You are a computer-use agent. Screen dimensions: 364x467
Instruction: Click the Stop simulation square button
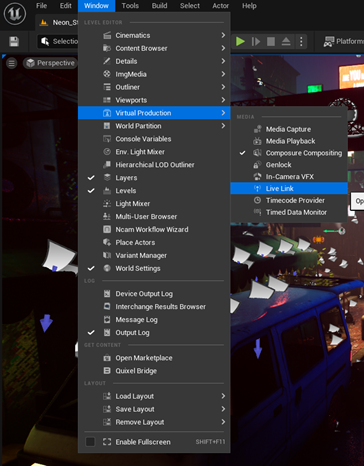coord(271,41)
